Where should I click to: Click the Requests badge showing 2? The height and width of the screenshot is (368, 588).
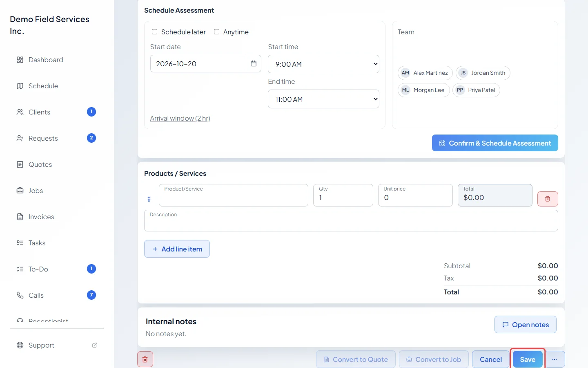tap(91, 138)
